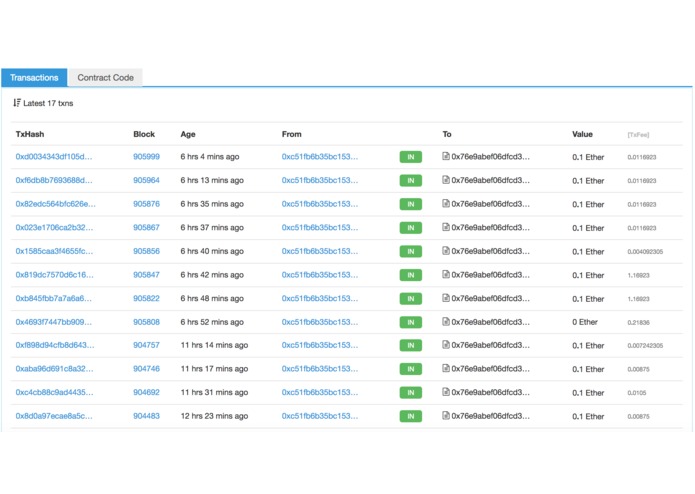Click the '6 hrs 40 mins ago' age cell

(212, 251)
